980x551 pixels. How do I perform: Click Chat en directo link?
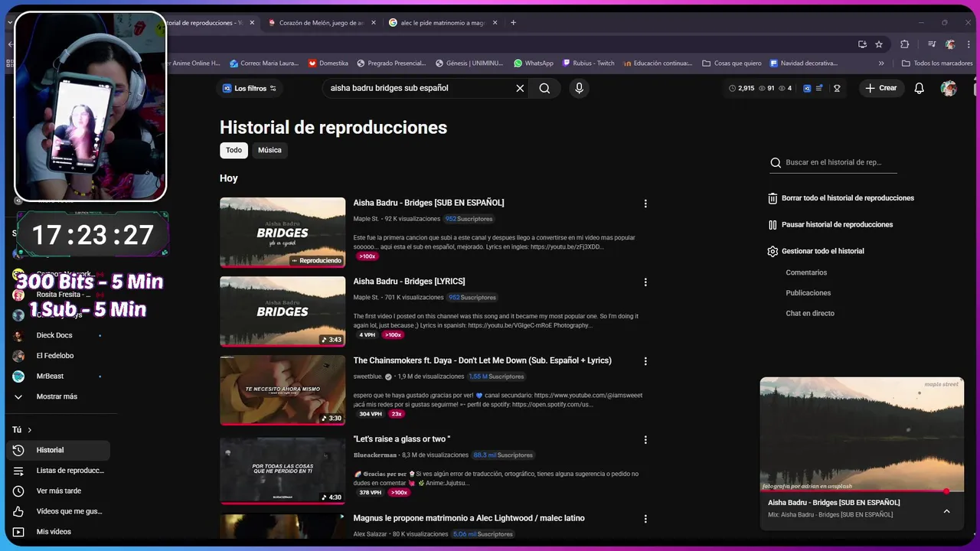click(x=810, y=313)
